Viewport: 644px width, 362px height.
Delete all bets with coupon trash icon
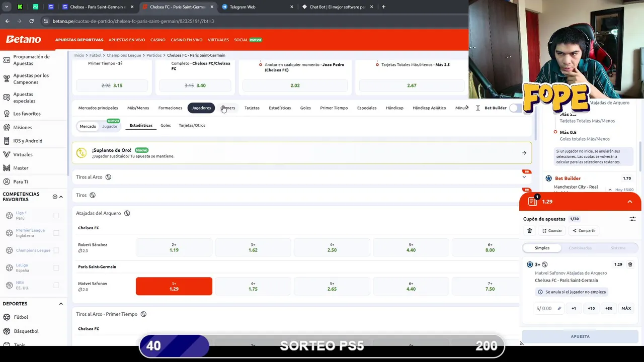[529, 231]
